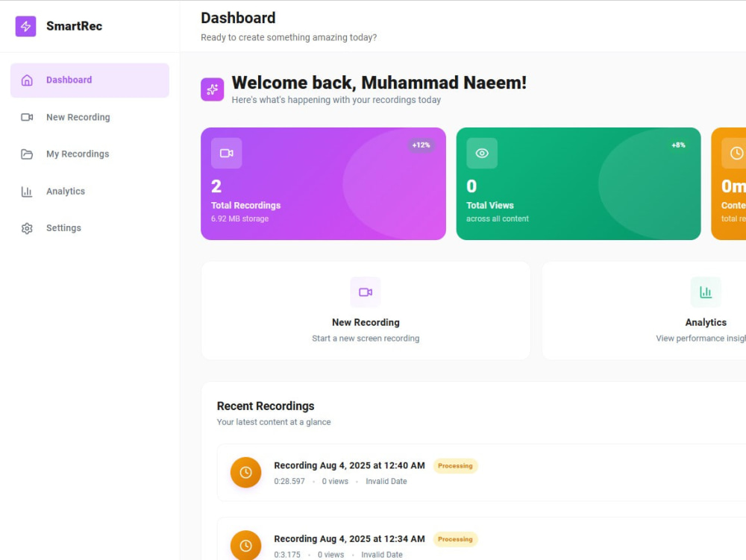Click the clock icon of the 12:34 AM recording

tap(245, 545)
